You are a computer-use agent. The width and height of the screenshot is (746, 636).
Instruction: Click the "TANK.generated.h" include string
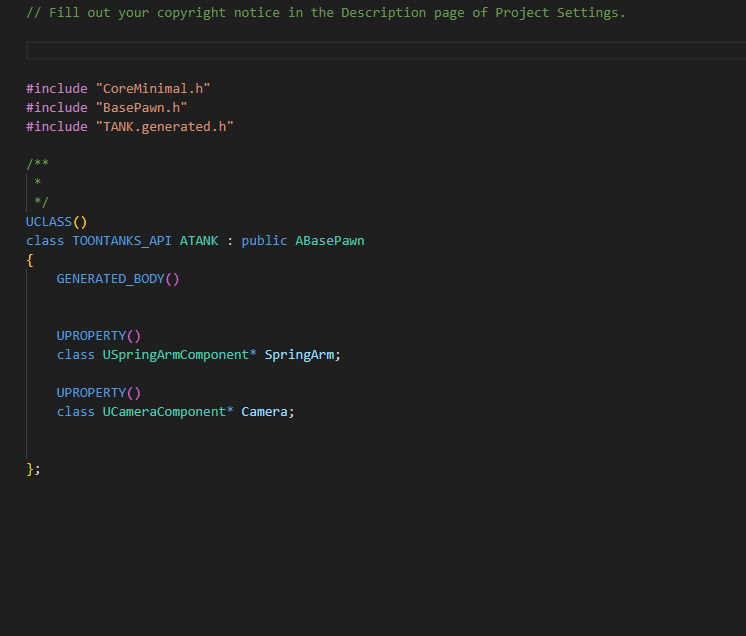[x=164, y=126]
